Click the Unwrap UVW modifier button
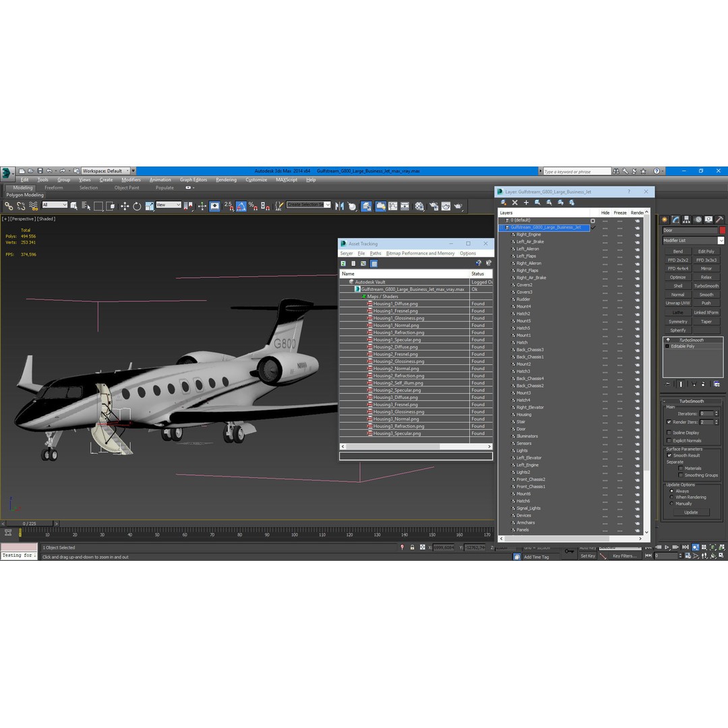This screenshot has width=728, height=728. pyautogui.click(x=678, y=303)
